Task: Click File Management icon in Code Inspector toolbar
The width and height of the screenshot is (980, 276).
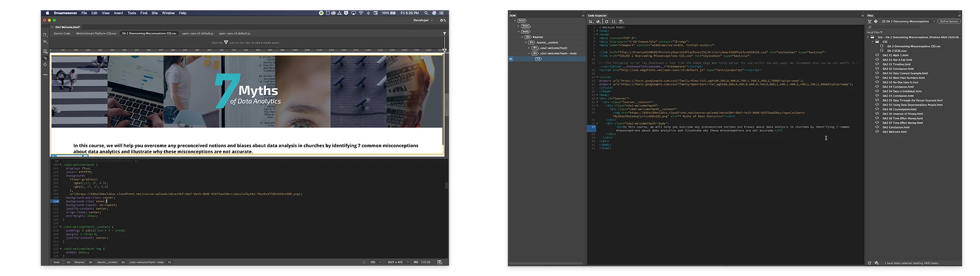Action: pyautogui.click(x=591, y=21)
